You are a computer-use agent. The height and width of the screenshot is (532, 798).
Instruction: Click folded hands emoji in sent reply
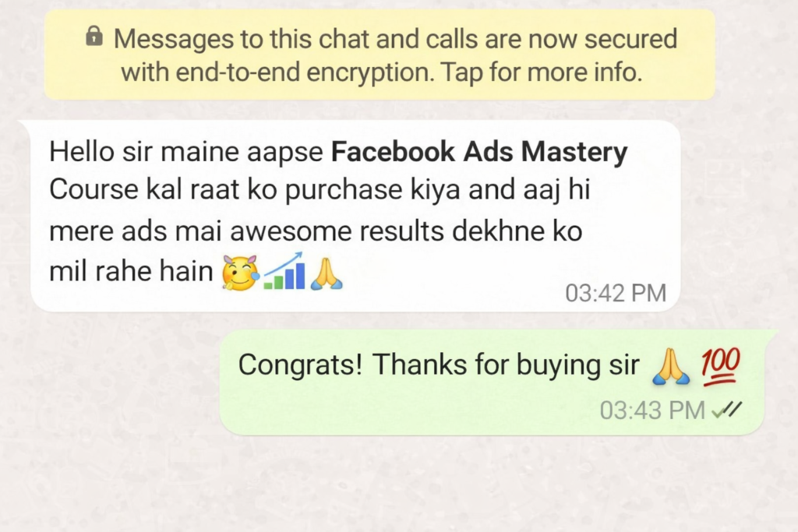(671, 365)
